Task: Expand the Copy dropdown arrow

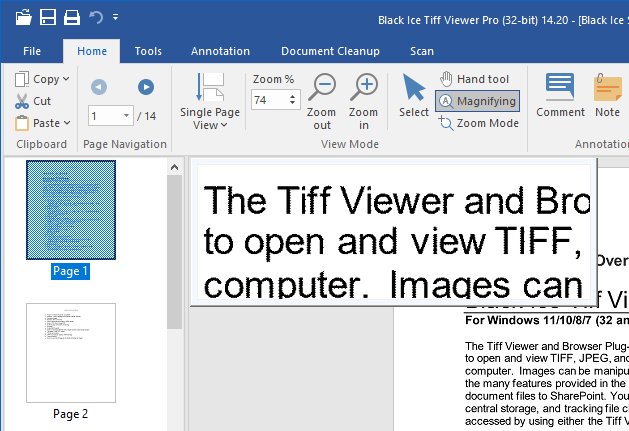Action: [x=66, y=79]
